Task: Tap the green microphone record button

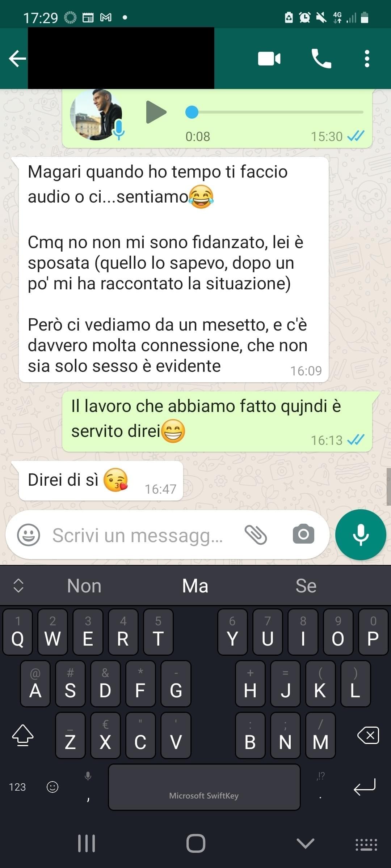Action: (x=361, y=535)
